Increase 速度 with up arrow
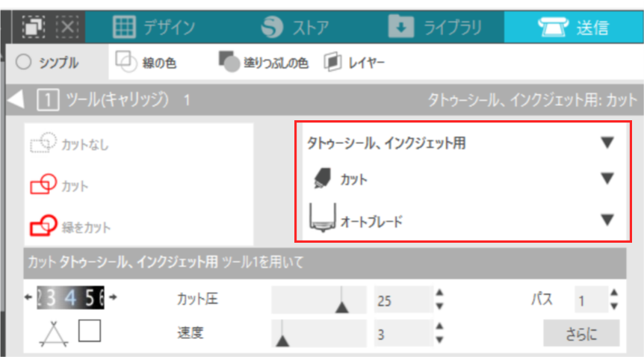This screenshot has height=357, width=644. point(439,326)
